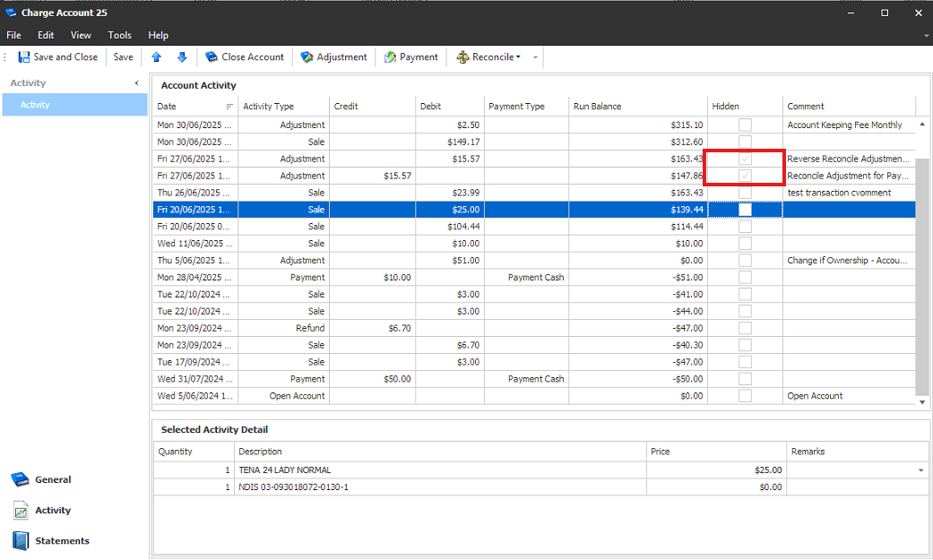933x560 pixels.
Task: Expand the Remarks dropdown for TENA 24 LADY NORMAL
Action: point(920,469)
